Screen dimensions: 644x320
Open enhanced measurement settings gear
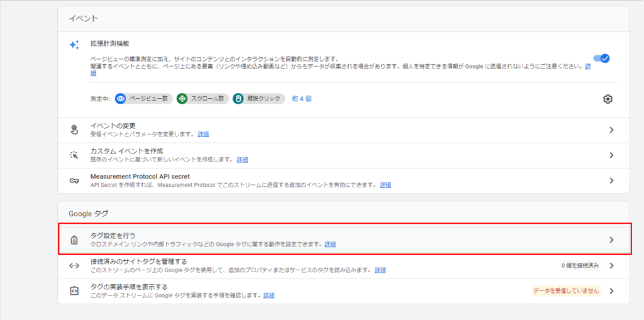pos(608,99)
